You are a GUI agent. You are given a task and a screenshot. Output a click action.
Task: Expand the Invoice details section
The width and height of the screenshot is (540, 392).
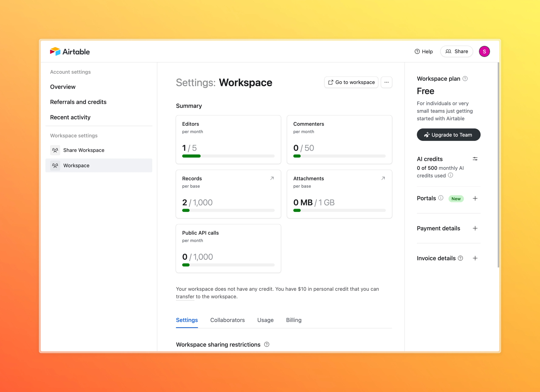click(475, 258)
